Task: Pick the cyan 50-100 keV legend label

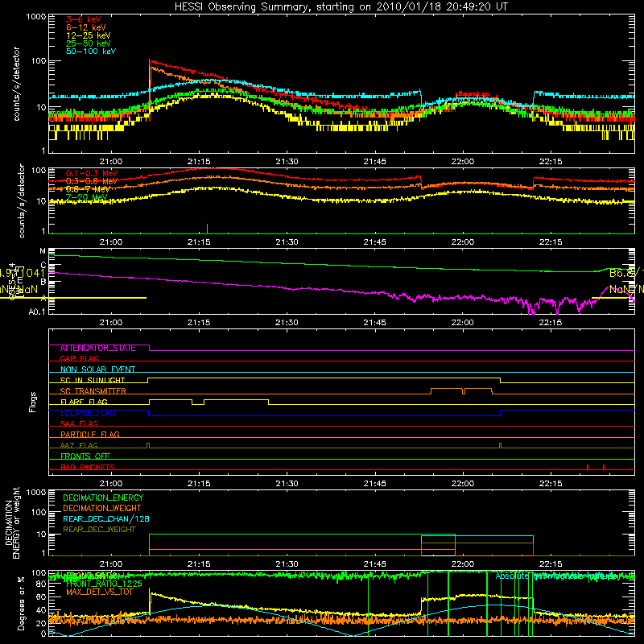Action: pos(91,52)
